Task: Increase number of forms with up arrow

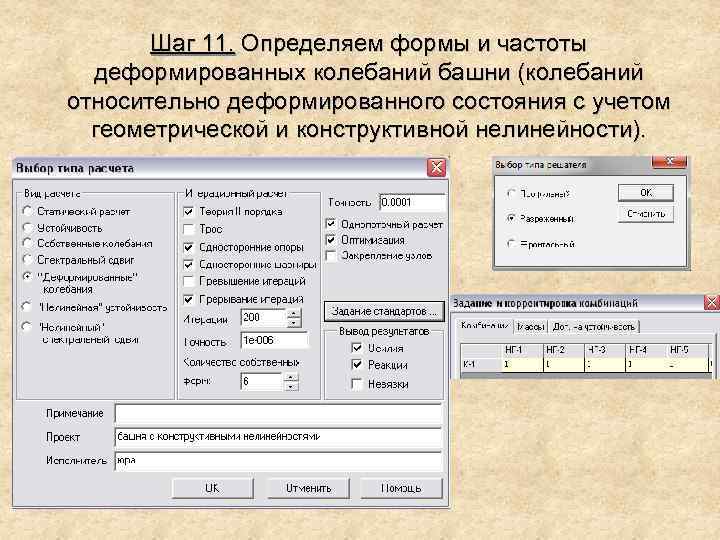Action: point(291,377)
